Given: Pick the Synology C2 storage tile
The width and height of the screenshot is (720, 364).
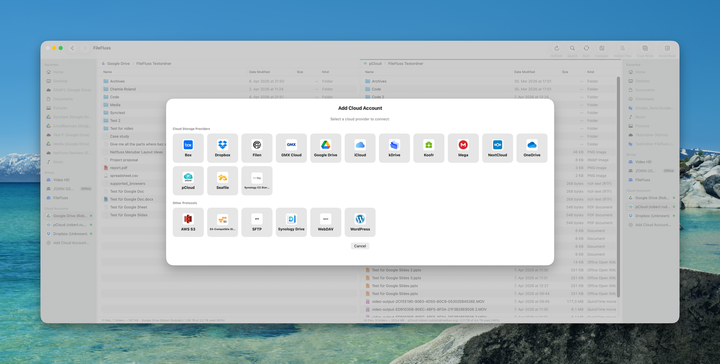Looking at the screenshot, I should (x=257, y=180).
